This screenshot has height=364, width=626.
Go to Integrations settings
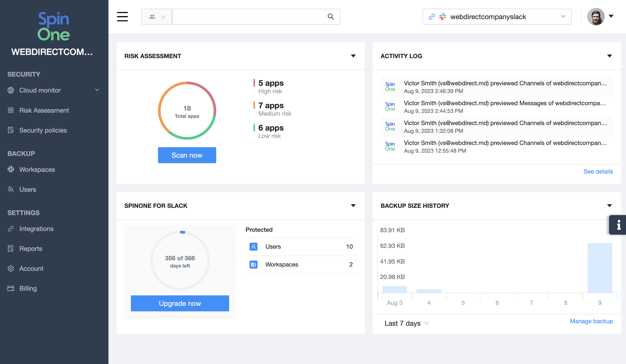tap(36, 228)
